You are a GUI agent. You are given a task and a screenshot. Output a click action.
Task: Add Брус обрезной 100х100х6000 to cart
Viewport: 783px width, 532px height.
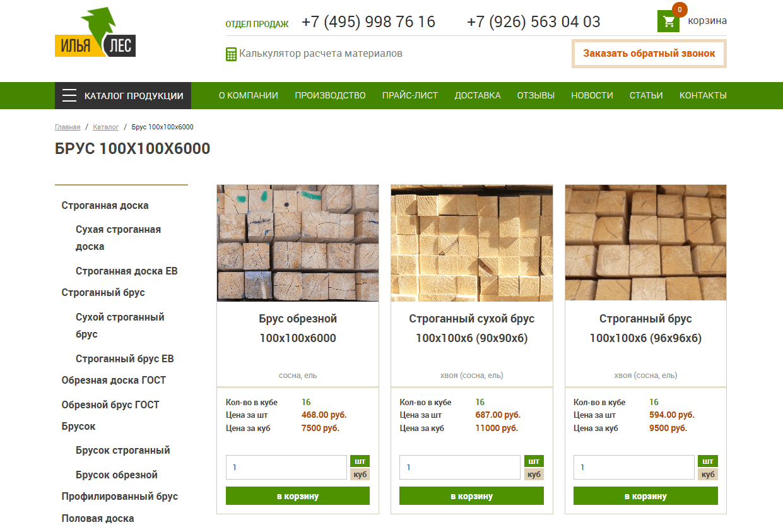tap(298, 496)
